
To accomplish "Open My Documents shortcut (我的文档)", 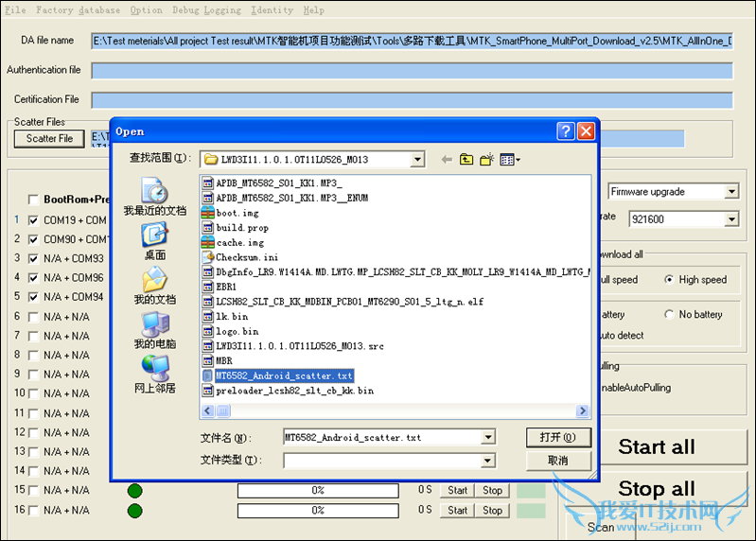I will click(x=155, y=287).
